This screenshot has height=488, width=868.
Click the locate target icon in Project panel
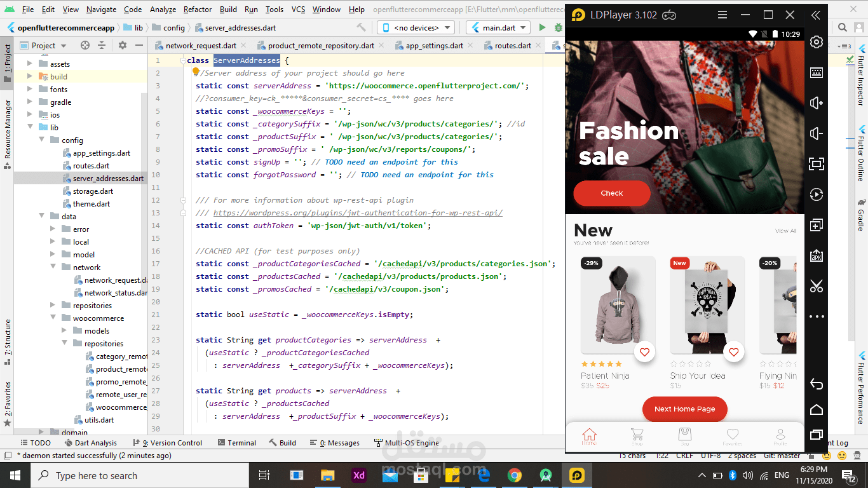click(x=85, y=45)
